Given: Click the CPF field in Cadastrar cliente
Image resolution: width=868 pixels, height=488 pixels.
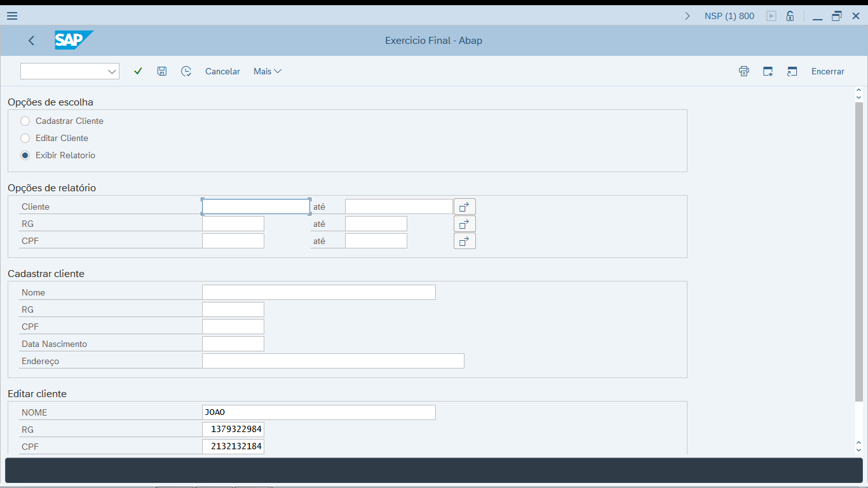Looking at the screenshot, I should [233, 327].
